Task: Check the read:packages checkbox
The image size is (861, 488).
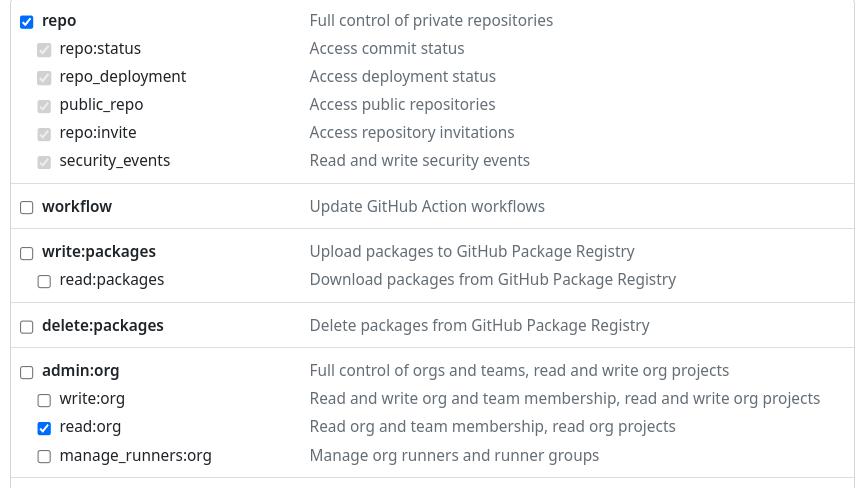Action: tap(44, 280)
